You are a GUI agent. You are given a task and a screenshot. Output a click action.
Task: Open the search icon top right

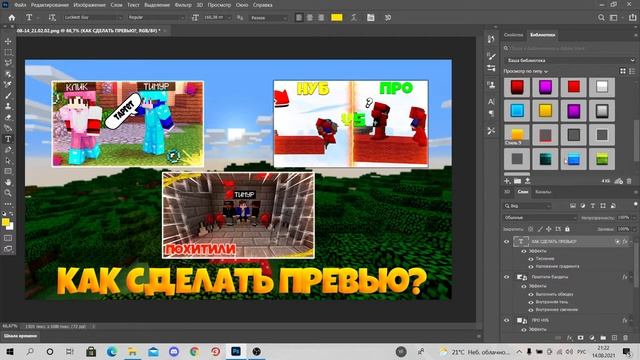(601, 18)
